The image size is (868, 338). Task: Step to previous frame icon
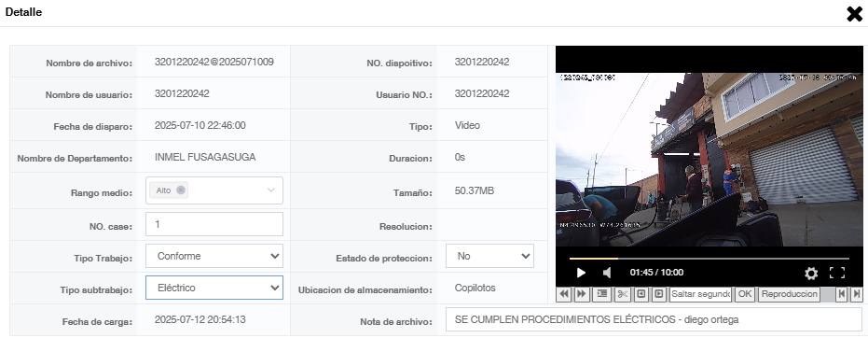point(641,294)
